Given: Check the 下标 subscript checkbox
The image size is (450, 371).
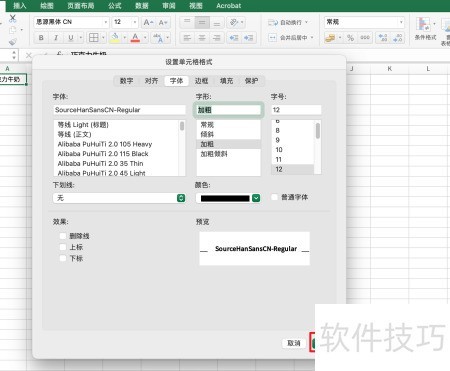Looking at the screenshot, I should 62,258.
